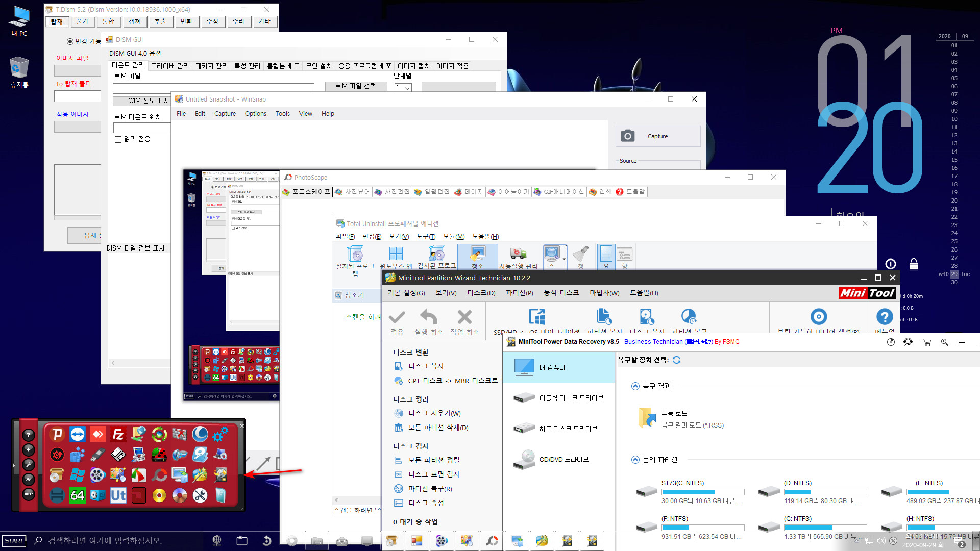
Task: Close the red launcher panel
Action: point(242,425)
